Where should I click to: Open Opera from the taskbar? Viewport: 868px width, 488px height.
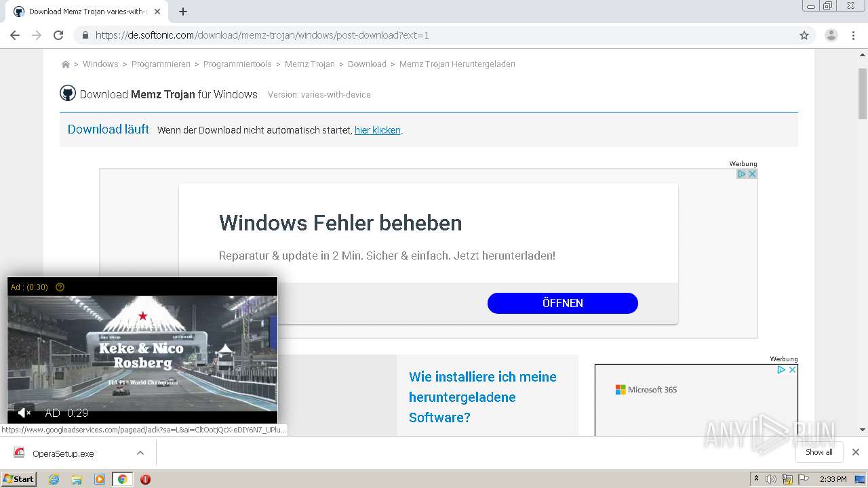tap(145, 479)
